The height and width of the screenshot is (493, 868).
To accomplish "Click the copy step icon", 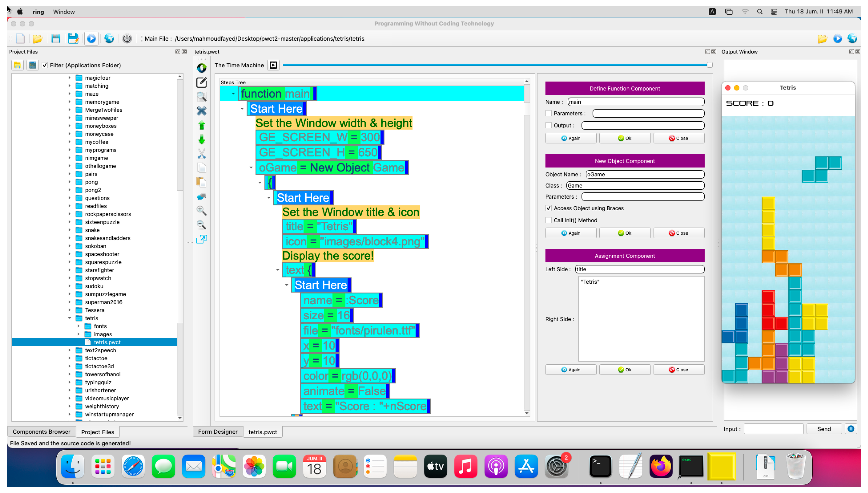I will (202, 168).
